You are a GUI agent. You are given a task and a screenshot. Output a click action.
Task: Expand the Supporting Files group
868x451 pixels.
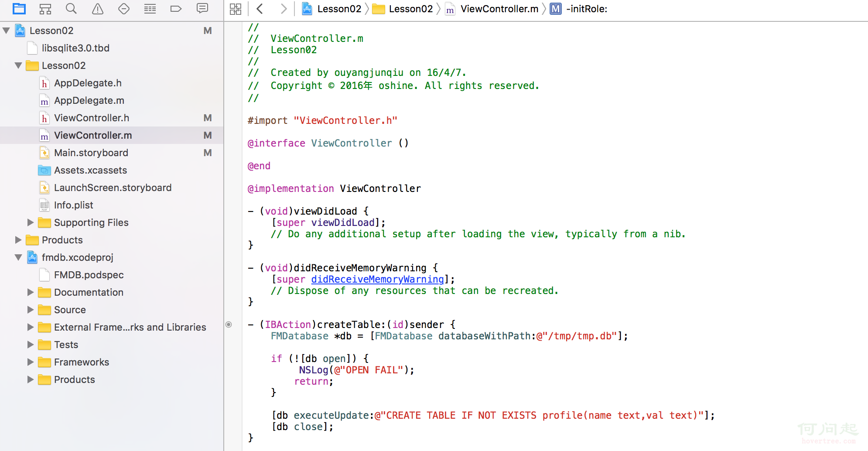click(x=31, y=222)
